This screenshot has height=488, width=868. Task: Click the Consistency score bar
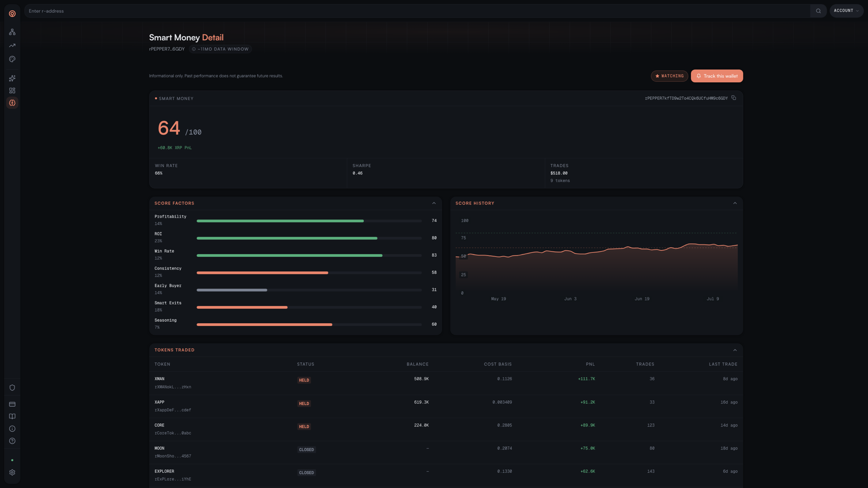pyautogui.click(x=309, y=273)
